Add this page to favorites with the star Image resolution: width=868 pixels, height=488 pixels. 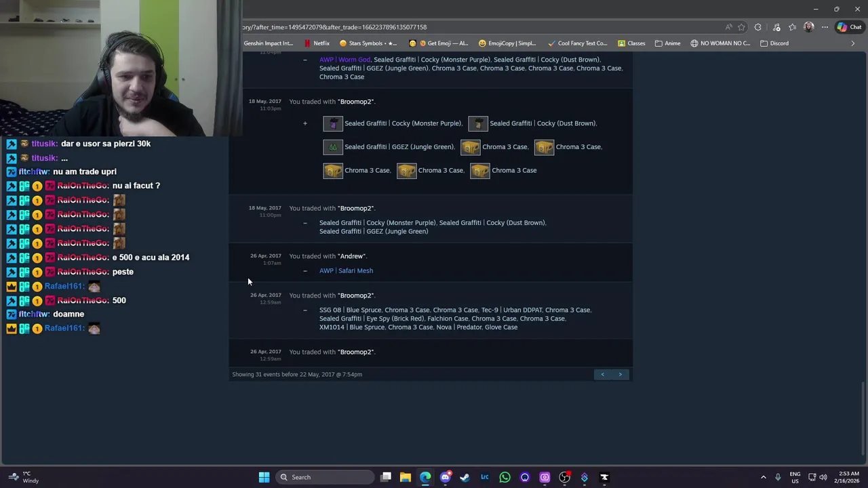741,27
